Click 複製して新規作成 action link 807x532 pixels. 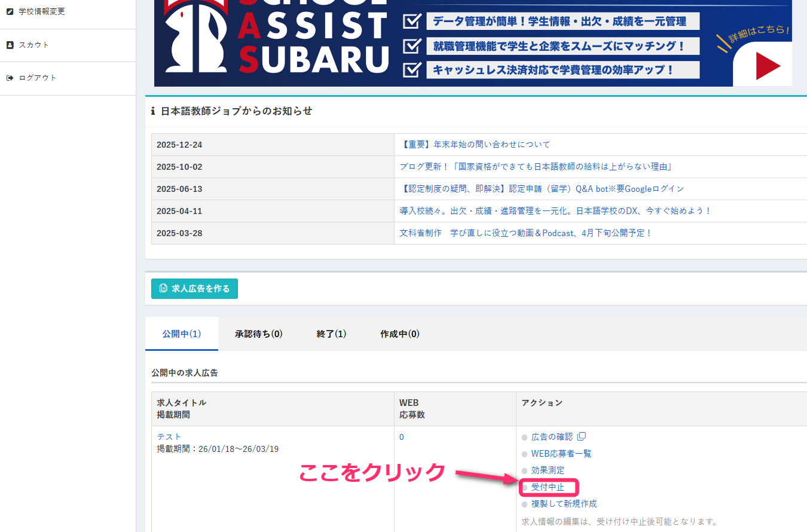[x=564, y=504]
